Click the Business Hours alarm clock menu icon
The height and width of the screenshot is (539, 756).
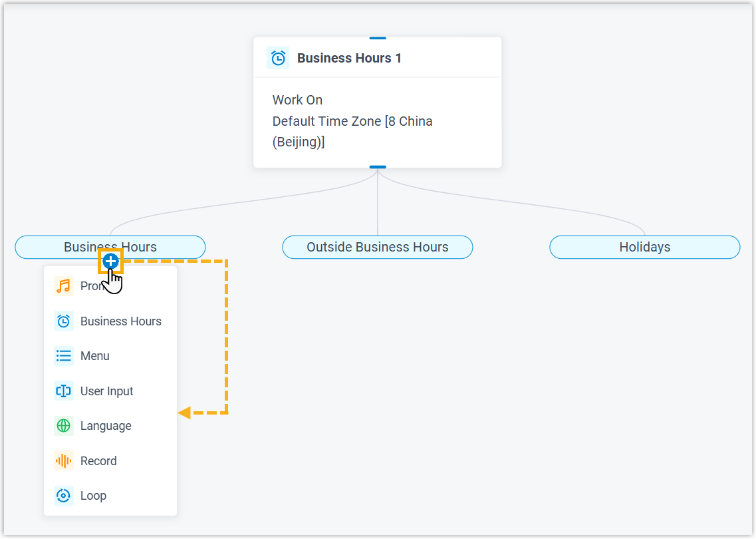click(64, 321)
